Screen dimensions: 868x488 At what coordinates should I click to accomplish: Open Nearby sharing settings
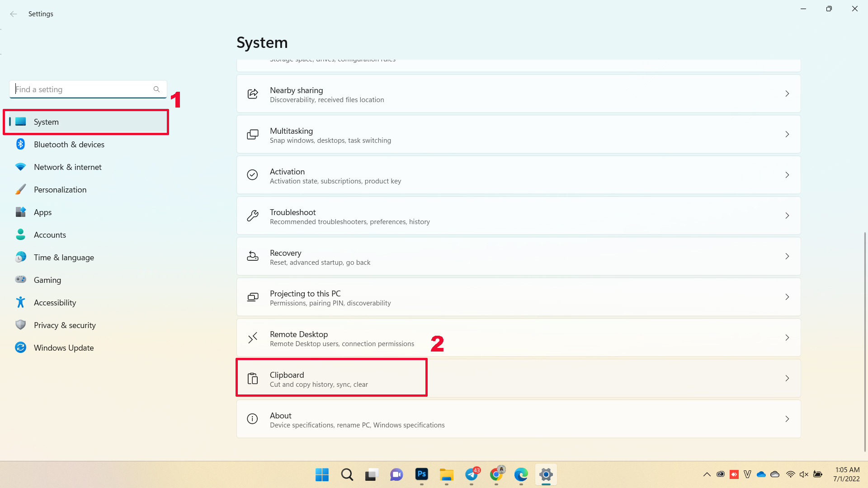[519, 94]
